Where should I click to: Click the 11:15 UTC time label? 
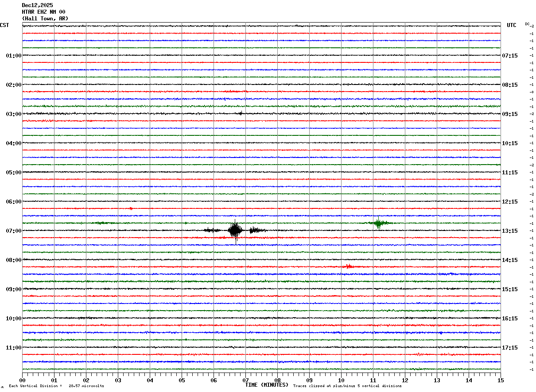510,173
